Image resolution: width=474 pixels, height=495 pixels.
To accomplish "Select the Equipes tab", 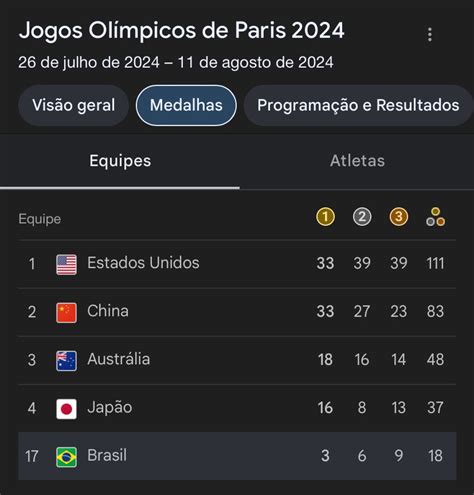I will (120, 161).
